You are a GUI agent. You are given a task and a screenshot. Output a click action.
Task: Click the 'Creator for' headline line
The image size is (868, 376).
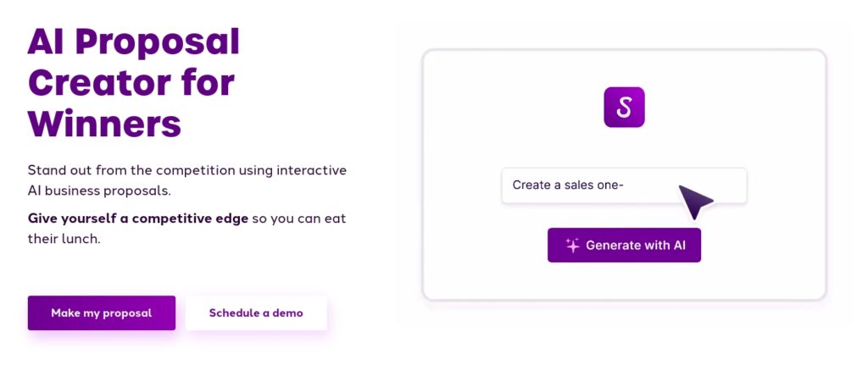click(131, 83)
